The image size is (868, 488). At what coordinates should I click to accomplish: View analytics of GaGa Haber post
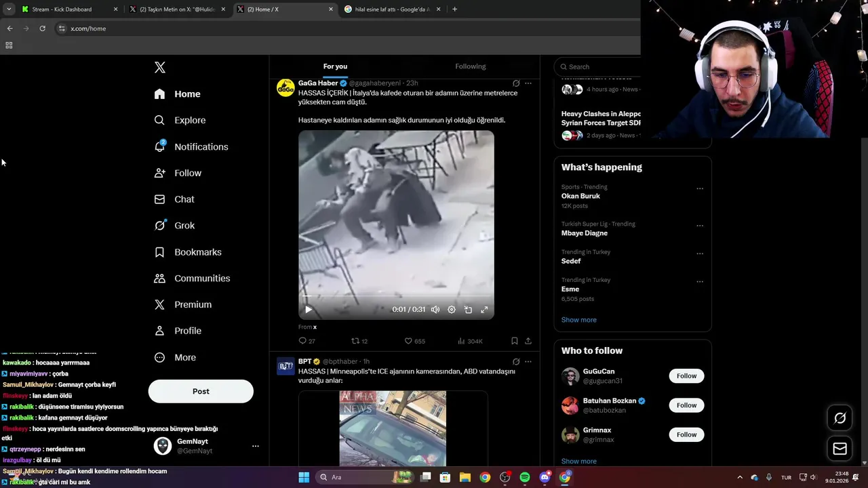(x=470, y=341)
